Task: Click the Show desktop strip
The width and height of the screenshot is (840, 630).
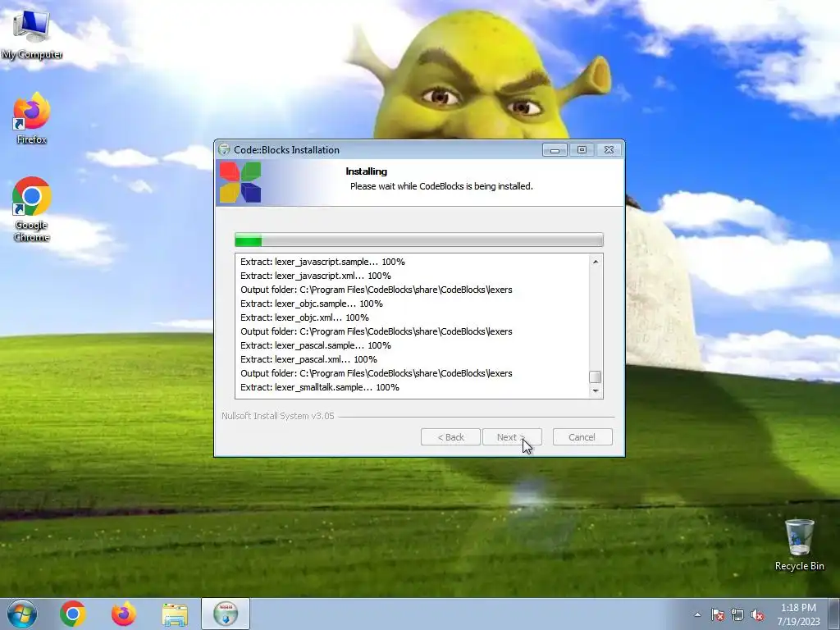Action: [x=834, y=614]
